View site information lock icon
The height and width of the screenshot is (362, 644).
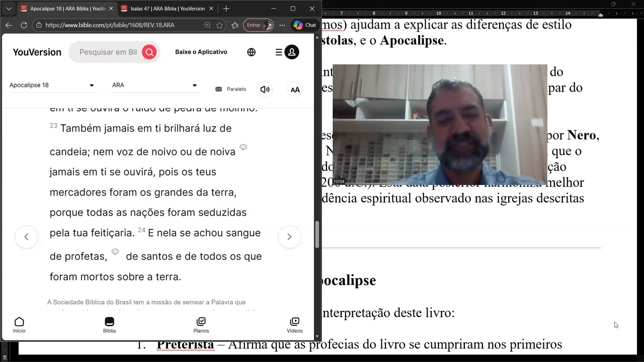(x=39, y=25)
